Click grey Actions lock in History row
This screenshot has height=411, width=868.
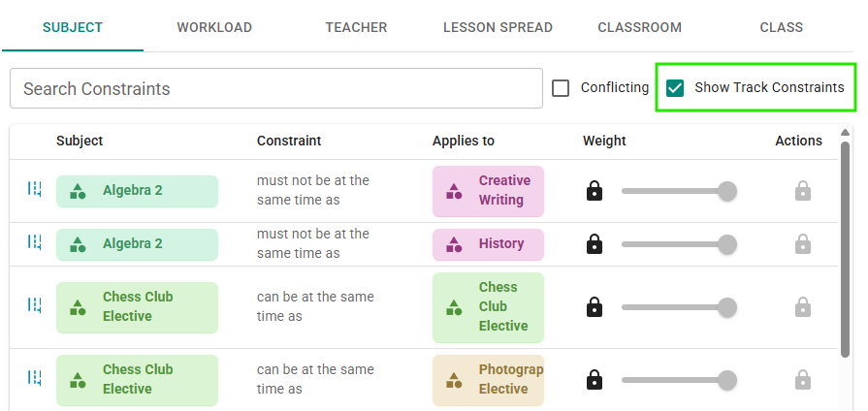802,244
